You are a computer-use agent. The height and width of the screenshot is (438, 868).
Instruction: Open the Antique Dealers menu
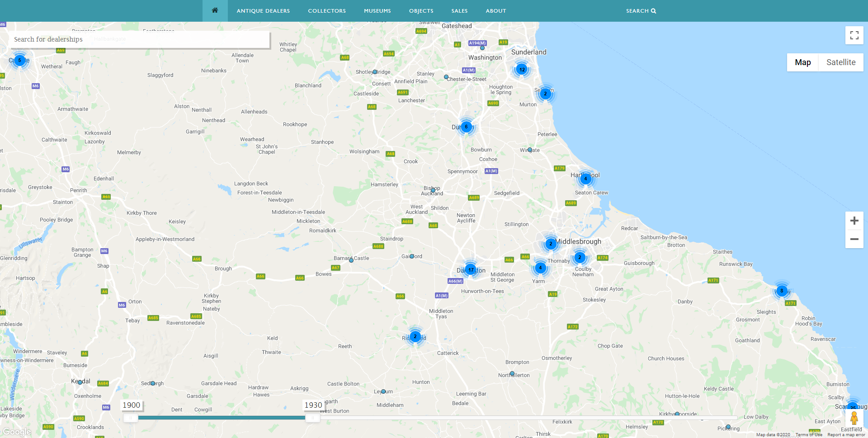tap(263, 11)
